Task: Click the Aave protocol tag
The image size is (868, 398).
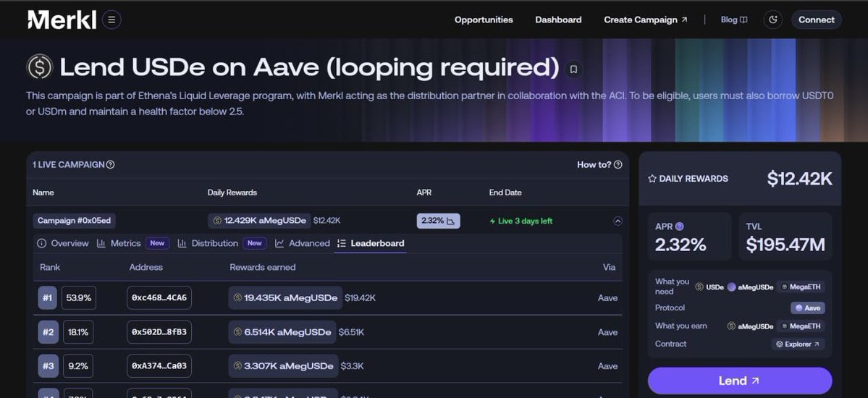Action: (808, 308)
